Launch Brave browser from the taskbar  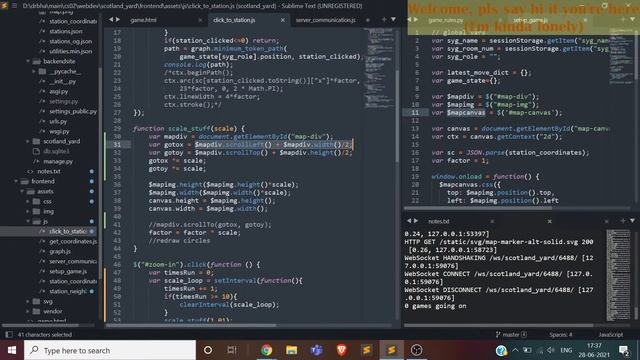coord(342,350)
